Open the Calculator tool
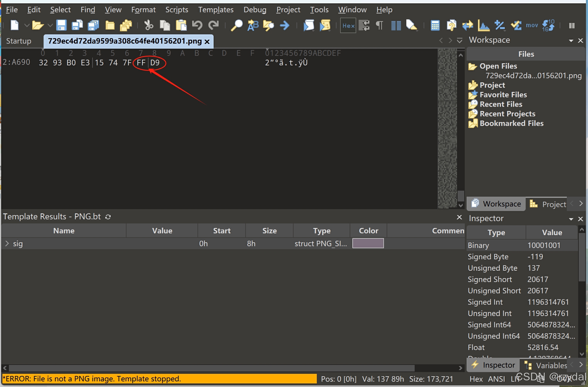 [435, 25]
